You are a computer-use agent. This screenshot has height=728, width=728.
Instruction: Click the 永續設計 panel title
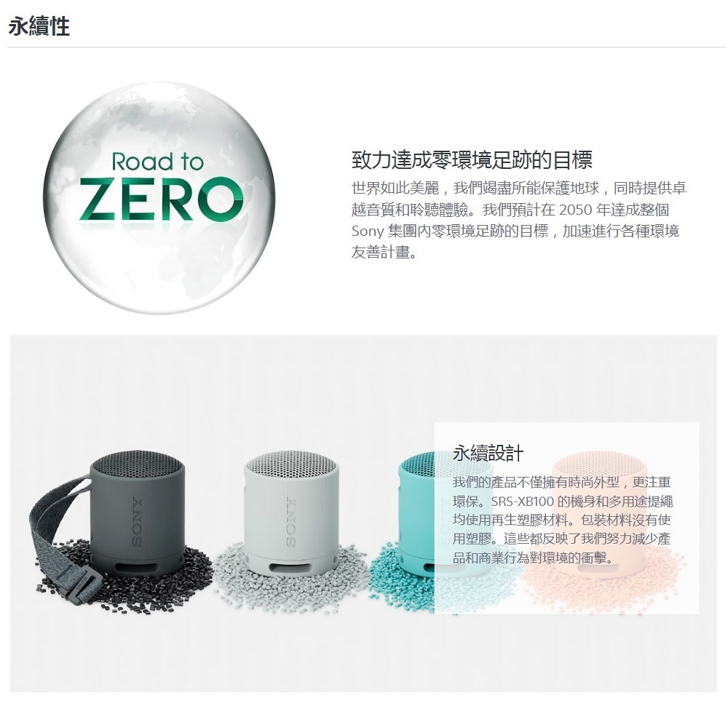point(488,453)
